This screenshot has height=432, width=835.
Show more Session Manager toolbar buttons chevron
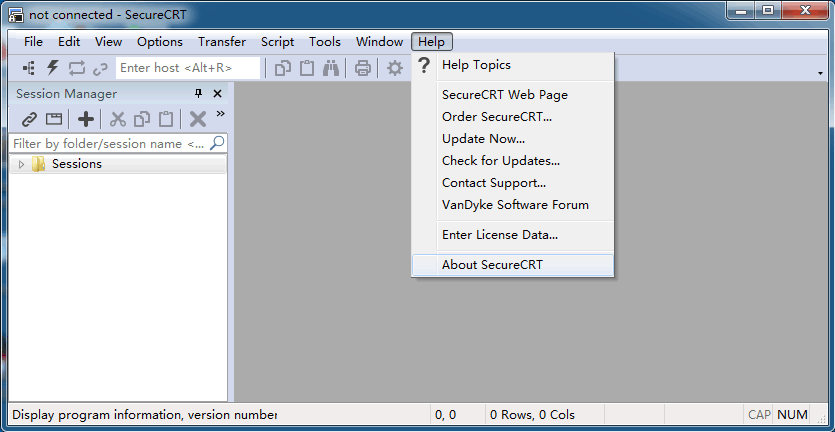(220, 113)
